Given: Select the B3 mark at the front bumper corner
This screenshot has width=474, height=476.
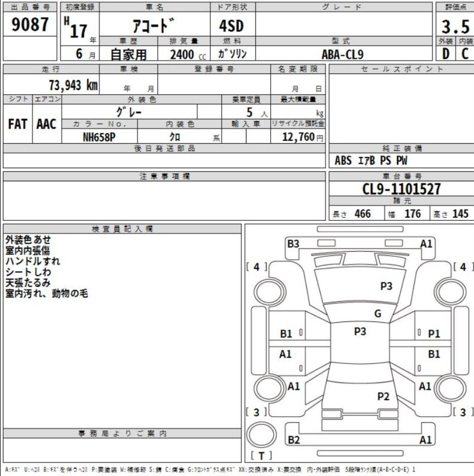Looking at the screenshot, I should [293, 243].
